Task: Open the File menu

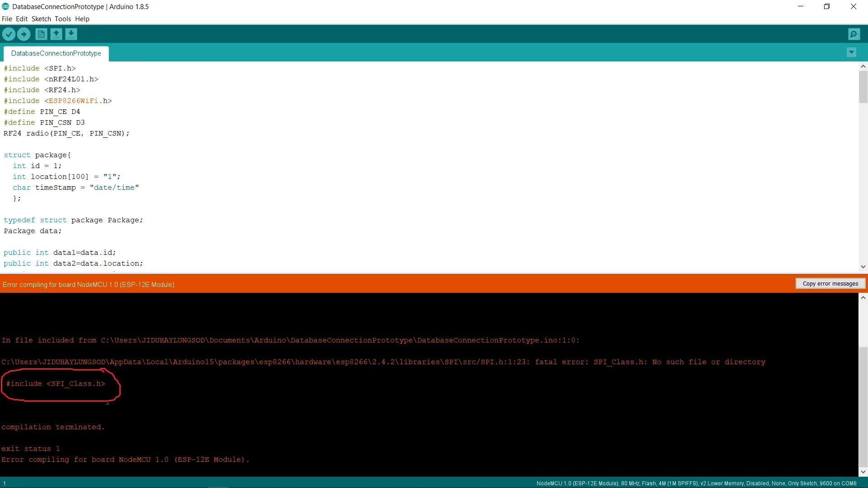Action: pyautogui.click(x=7, y=19)
